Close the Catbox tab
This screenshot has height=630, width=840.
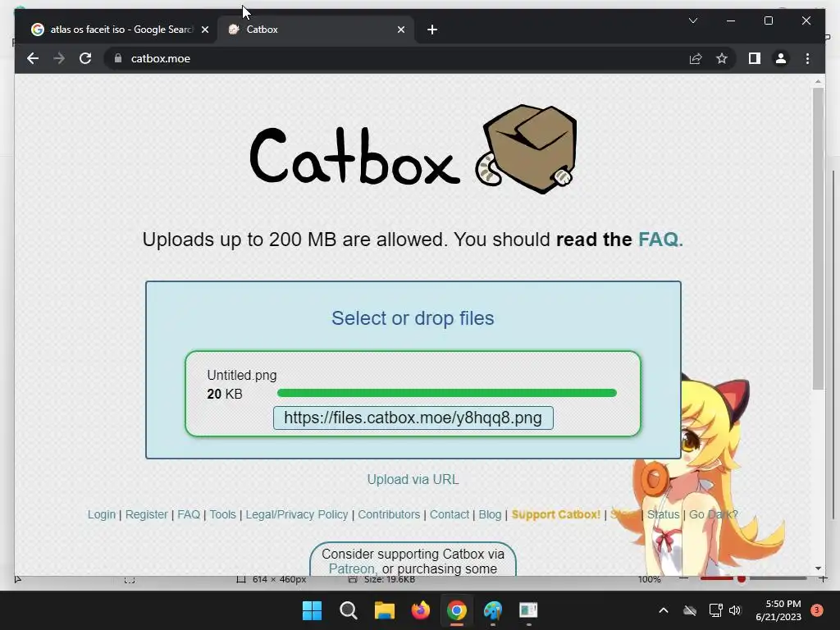pyautogui.click(x=400, y=30)
